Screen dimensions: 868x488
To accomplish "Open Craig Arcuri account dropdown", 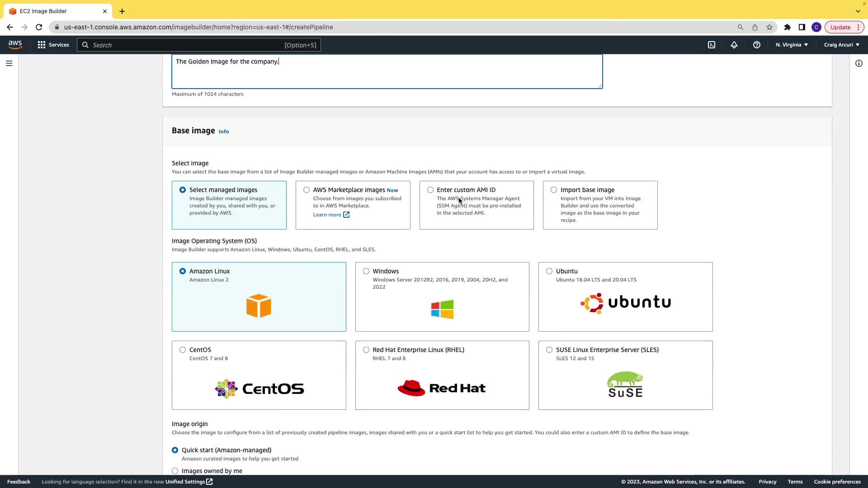I will click(841, 45).
